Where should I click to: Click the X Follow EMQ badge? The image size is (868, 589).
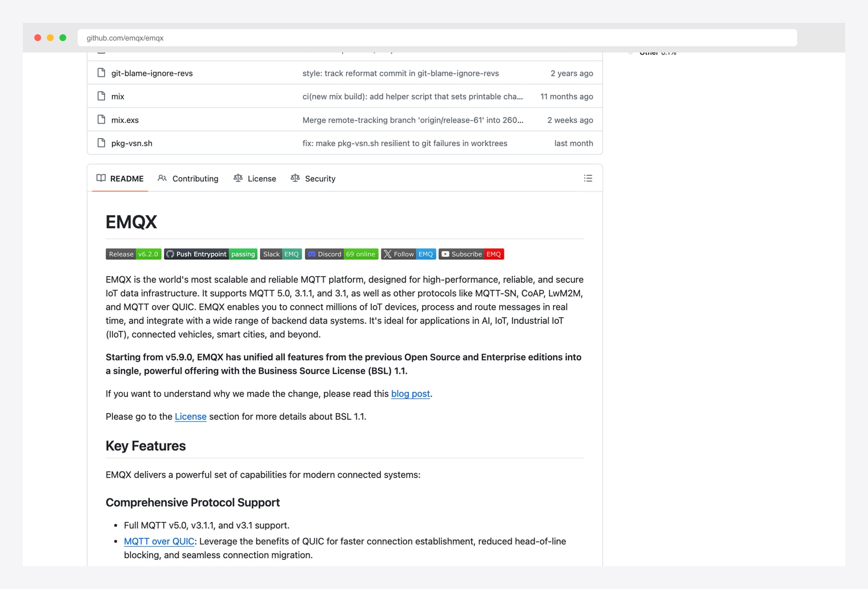[408, 254]
